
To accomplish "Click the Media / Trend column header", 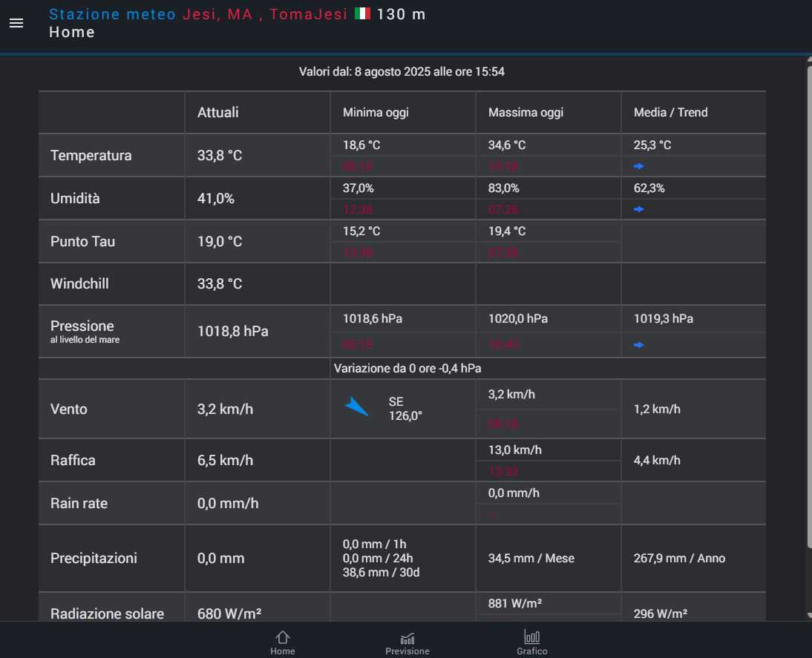I will 671,112.
